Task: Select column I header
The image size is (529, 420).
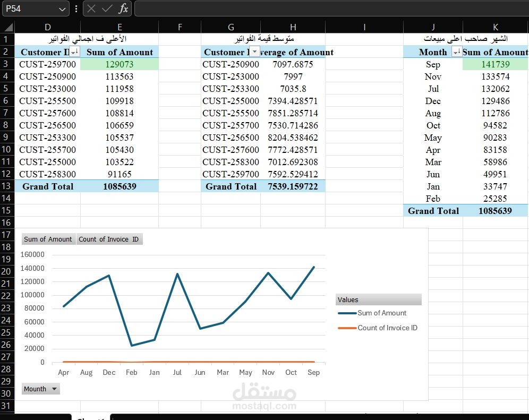Action: [x=364, y=27]
